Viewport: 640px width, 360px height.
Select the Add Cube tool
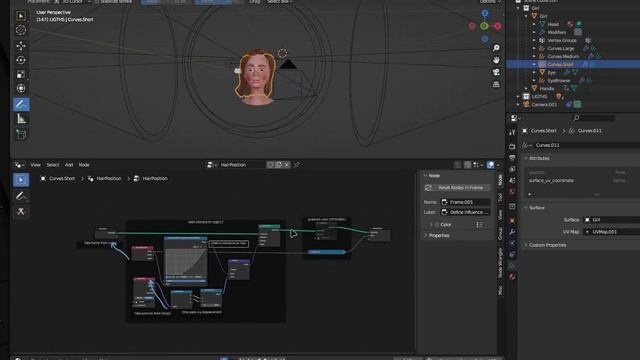(x=21, y=135)
